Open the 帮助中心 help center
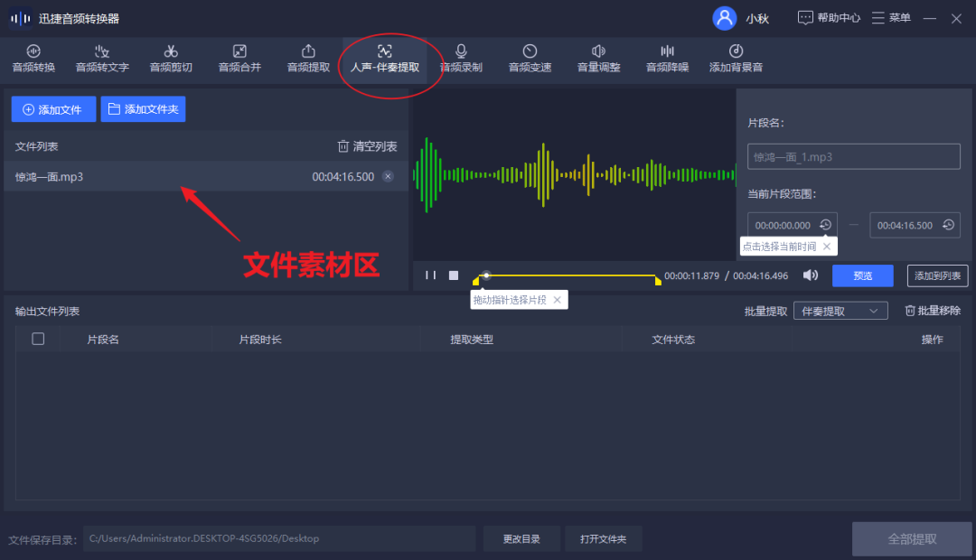Image resolution: width=976 pixels, height=560 pixels. [829, 18]
